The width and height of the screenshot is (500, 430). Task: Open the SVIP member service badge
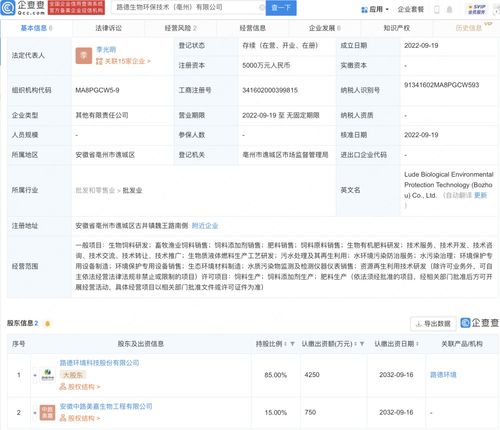[477, 9]
